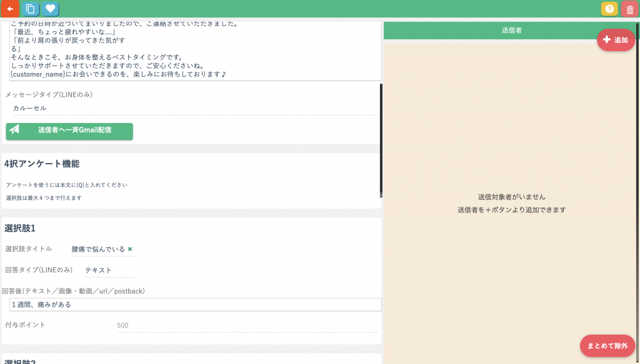Open help via the question mark icon
Viewport: 640px width, 364px height.
[x=609, y=9]
